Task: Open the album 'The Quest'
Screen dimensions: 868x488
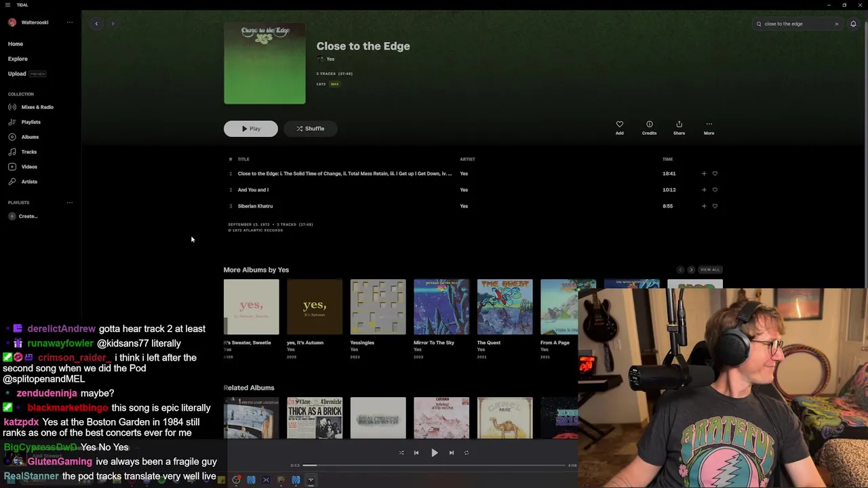Action: pyautogui.click(x=505, y=307)
